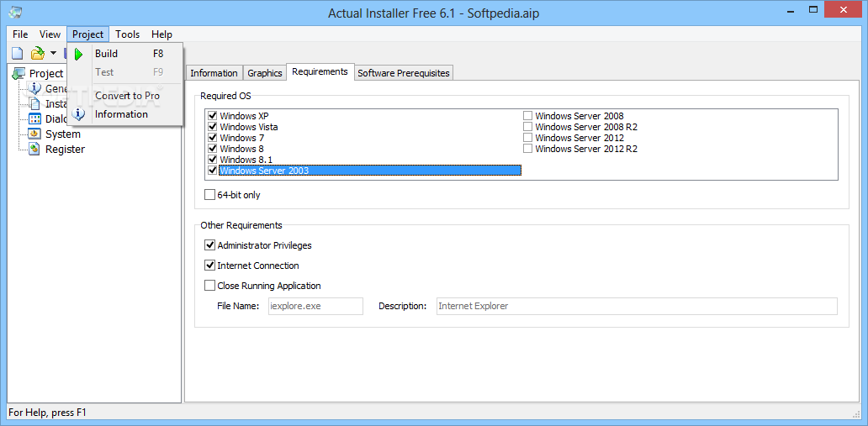Select Register in the project tree
The height and width of the screenshot is (426, 868).
tap(65, 149)
